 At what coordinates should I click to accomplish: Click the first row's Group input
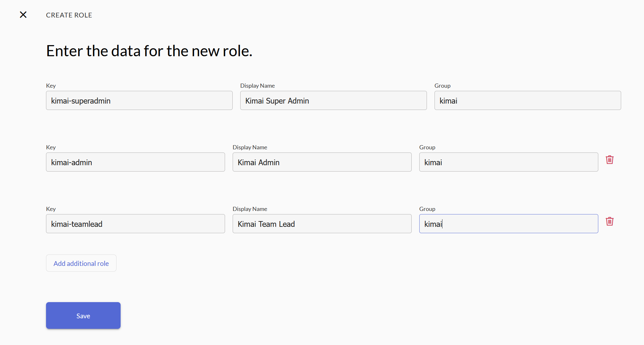point(528,101)
